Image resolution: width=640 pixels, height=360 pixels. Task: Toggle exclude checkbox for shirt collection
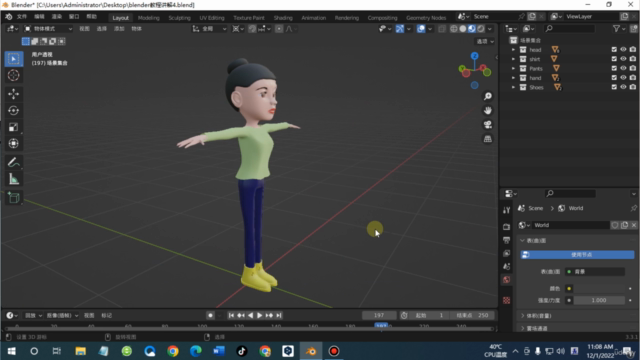pyautogui.click(x=614, y=59)
